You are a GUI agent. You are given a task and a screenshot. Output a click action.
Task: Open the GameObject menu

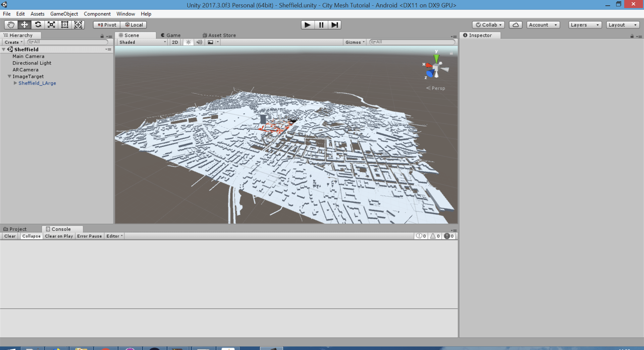[64, 14]
